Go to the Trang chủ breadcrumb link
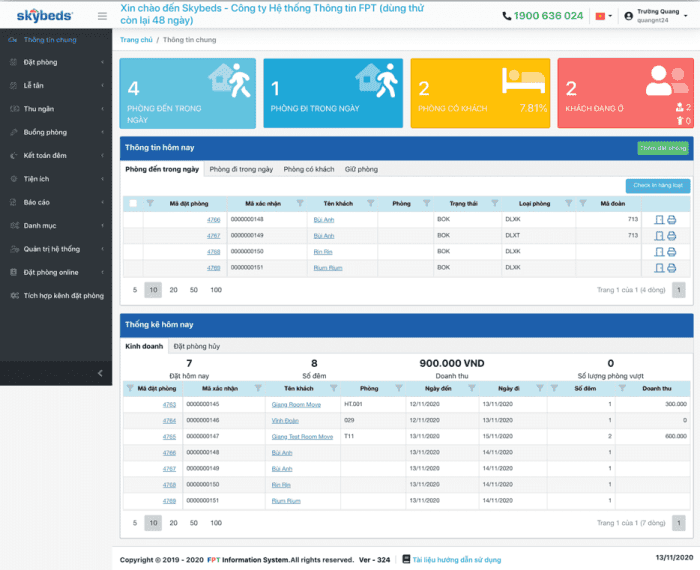Viewport: 700px width, 570px height. pyautogui.click(x=136, y=40)
